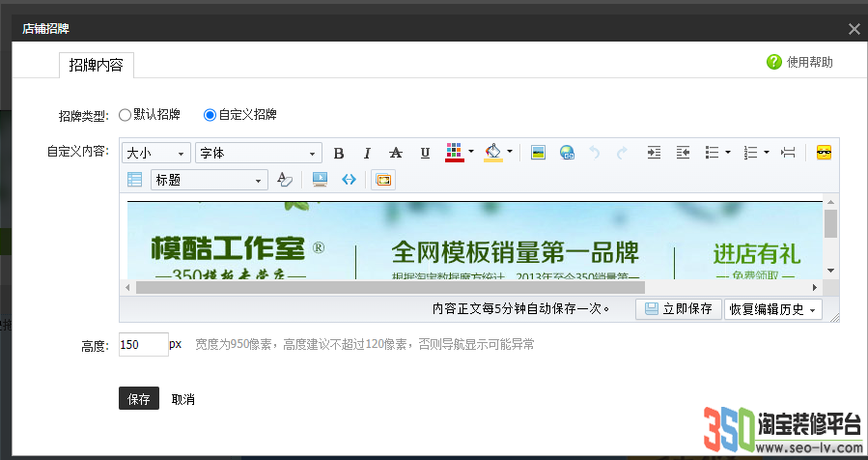Click horizontal scrollbar left arrow
Viewport: 868px width, 460px height.
click(127, 287)
